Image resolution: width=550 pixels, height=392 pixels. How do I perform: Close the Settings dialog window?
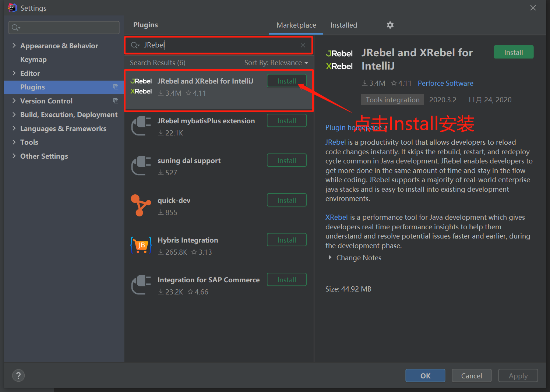click(533, 8)
